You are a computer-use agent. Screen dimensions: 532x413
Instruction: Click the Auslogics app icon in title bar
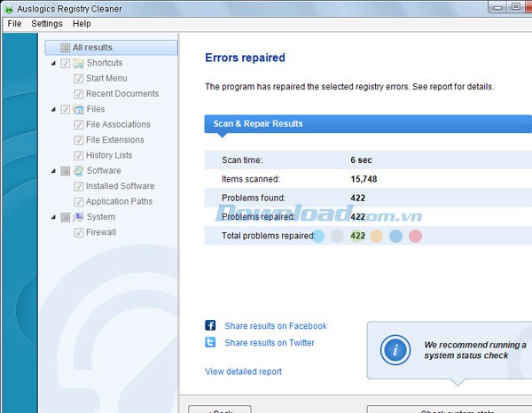click(x=8, y=9)
